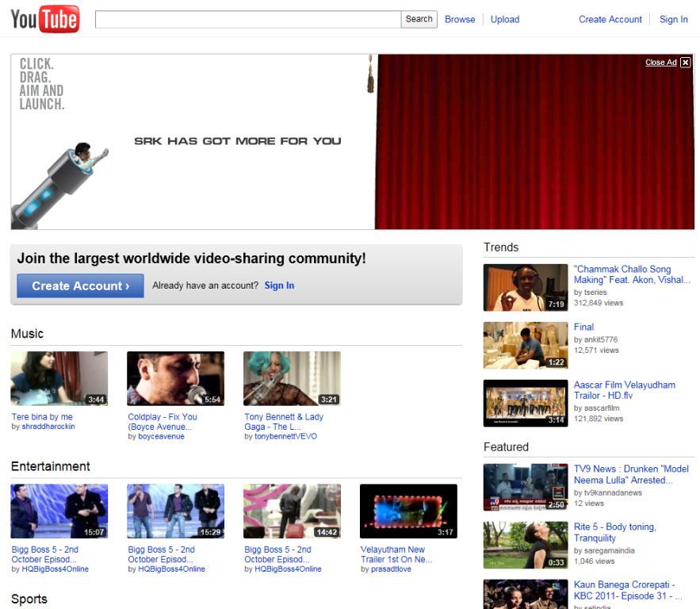The width and height of the screenshot is (700, 609).
Task: Click the Sports section heading
Action: [29, 599]
